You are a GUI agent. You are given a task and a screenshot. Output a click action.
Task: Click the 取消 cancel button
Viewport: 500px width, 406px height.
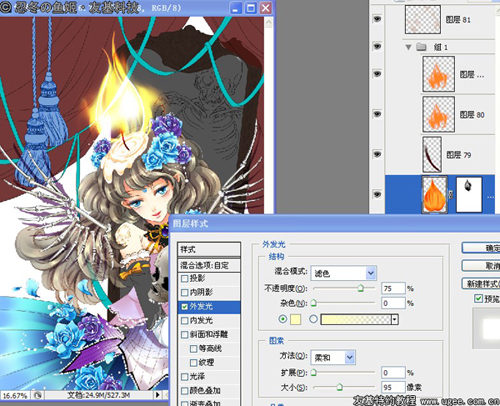click(481, 266)
